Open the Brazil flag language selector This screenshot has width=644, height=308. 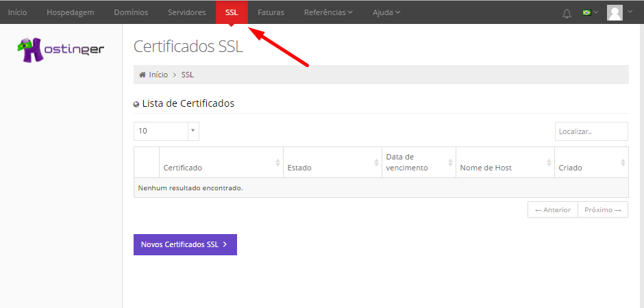[589, 12]
